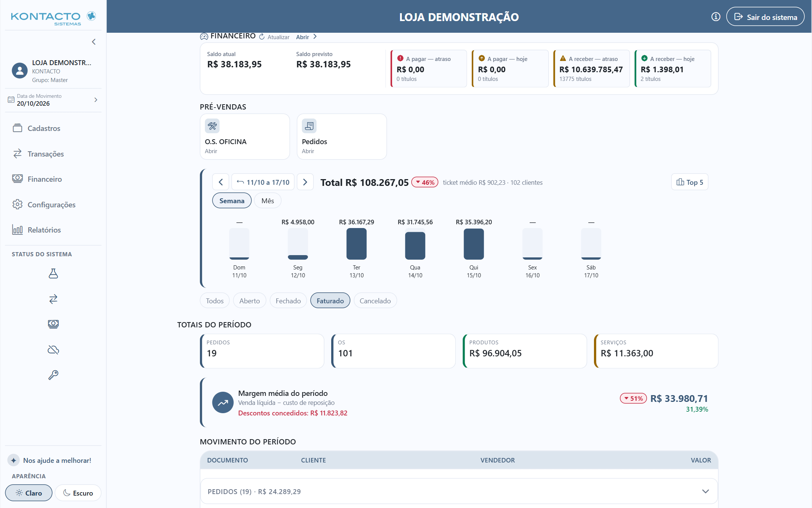Click Sair do sistema button
Image resolution: width=812 pixels, height=508 pixels.
tap(765, 17)
